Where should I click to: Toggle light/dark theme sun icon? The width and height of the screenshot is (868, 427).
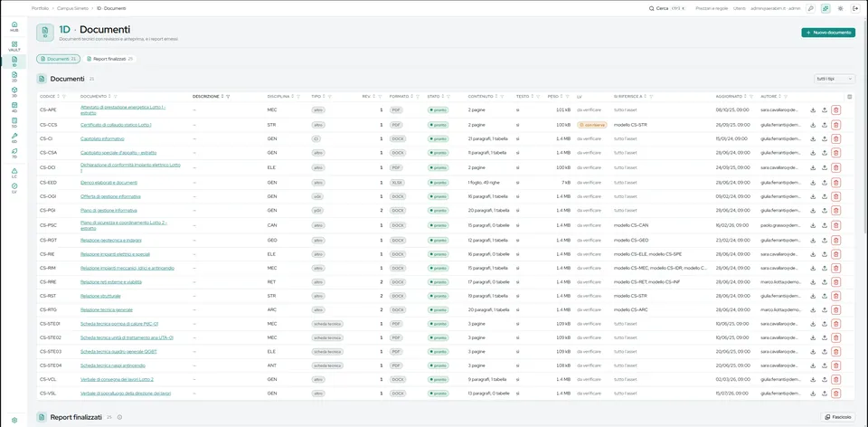click(x=840, y=8)
